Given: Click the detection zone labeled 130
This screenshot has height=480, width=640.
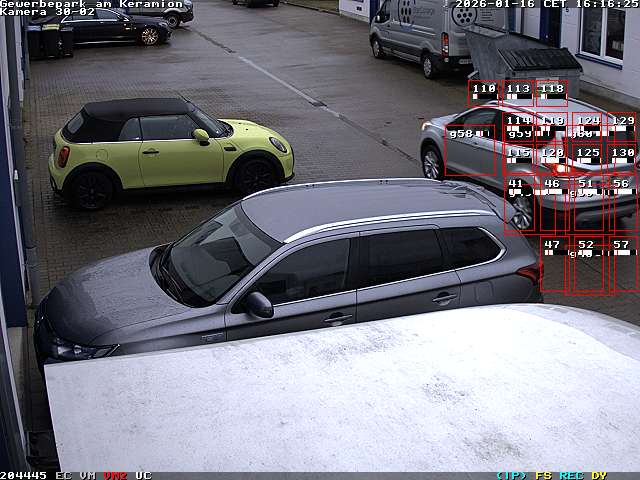Looking at the screenshot, I should pyautogui.click(x=621, y=158).
